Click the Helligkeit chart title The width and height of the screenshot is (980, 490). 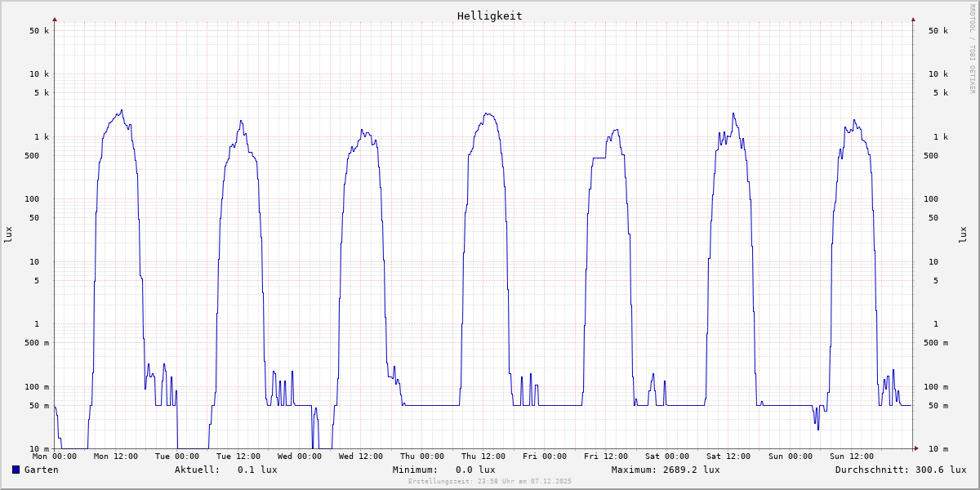coord(489,16)
